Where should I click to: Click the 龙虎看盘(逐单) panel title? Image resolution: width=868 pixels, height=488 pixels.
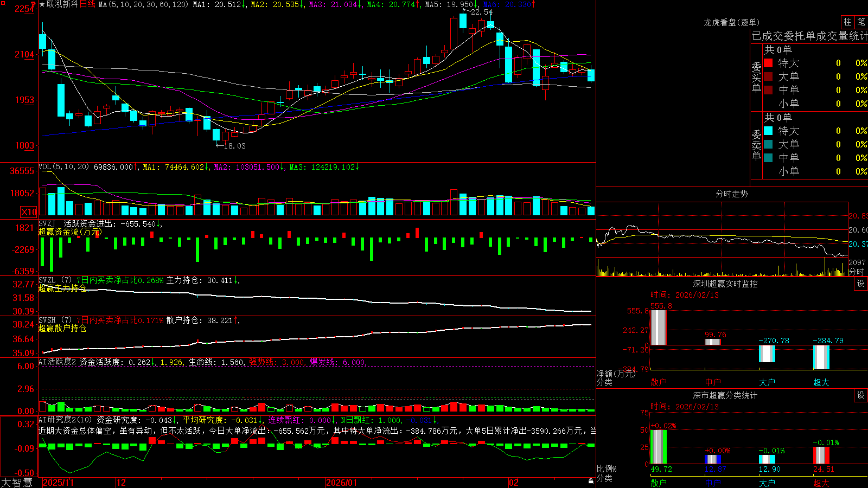pos(731,22)
